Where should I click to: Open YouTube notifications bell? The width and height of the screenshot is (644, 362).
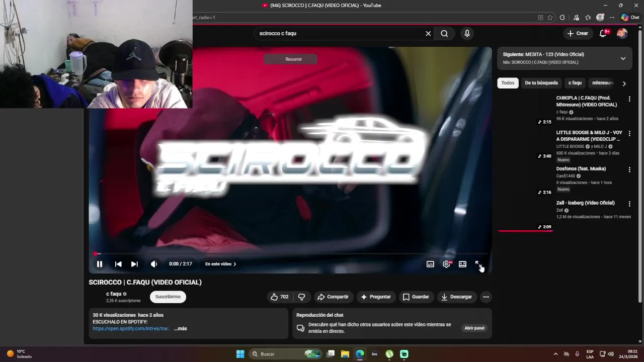(603, 34)
